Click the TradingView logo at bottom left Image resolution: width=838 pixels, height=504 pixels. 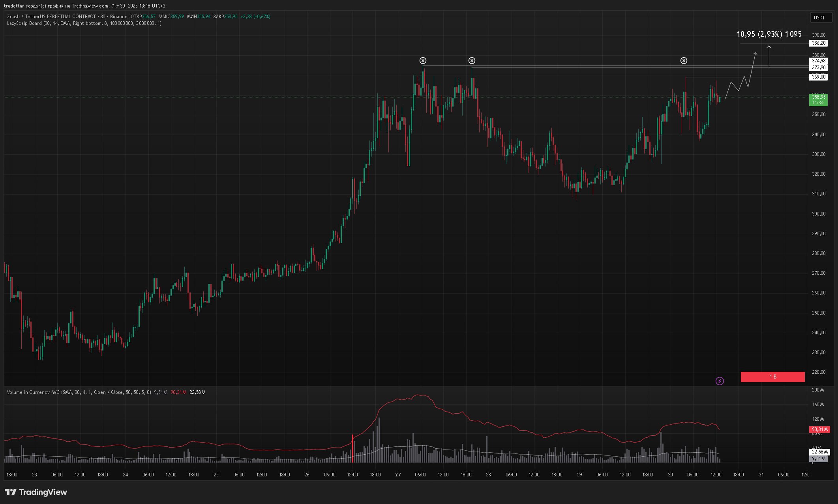tap(36, 492)
